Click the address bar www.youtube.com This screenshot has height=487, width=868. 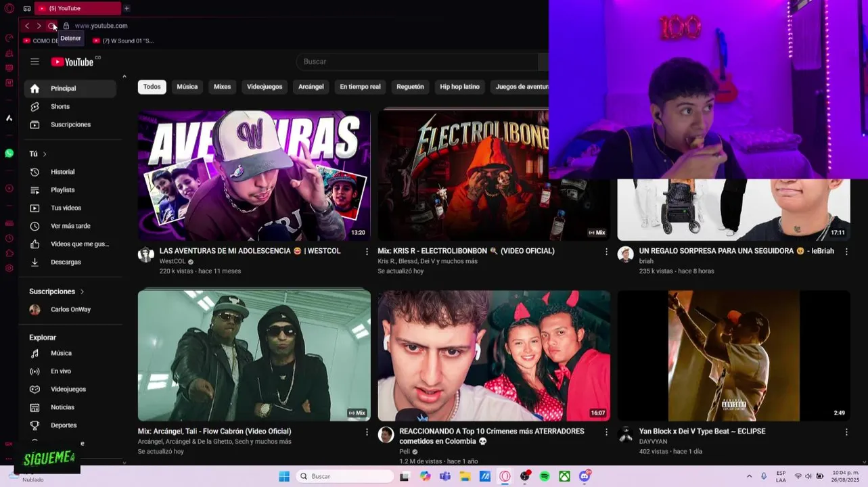101,26
